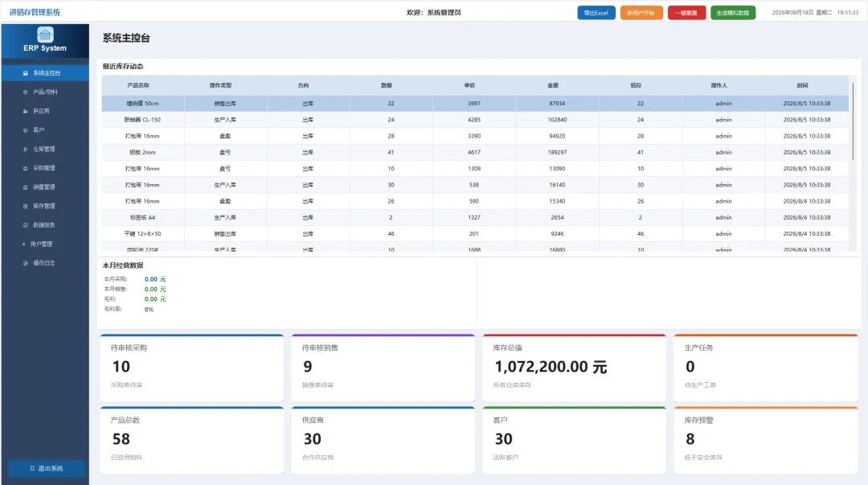
Task: Open the 产品总数 card
Action: 191,440
